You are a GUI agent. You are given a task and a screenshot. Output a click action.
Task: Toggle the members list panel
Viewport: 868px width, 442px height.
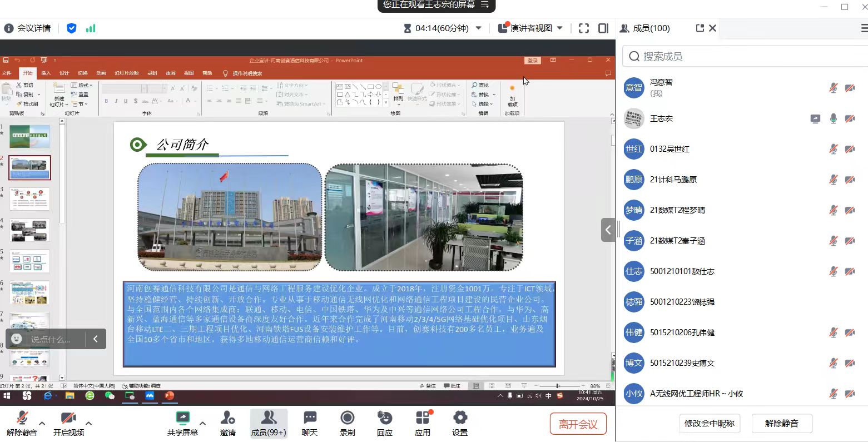tap(269, 423)
